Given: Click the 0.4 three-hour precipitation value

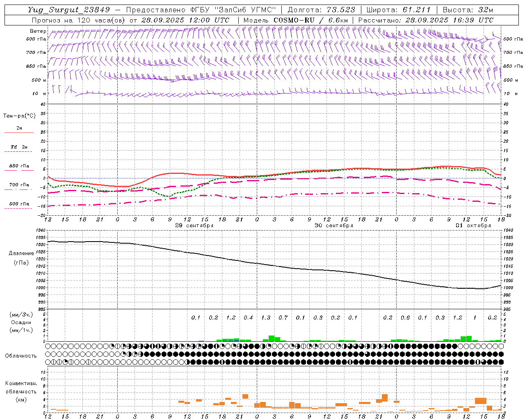Looking at the screenshot, I should point(248,317).
